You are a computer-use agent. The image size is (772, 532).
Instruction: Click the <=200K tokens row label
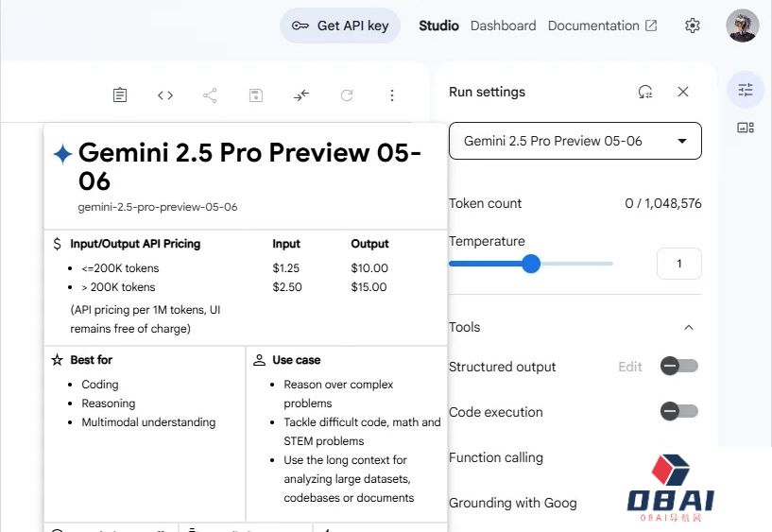[x=120, y=268]
